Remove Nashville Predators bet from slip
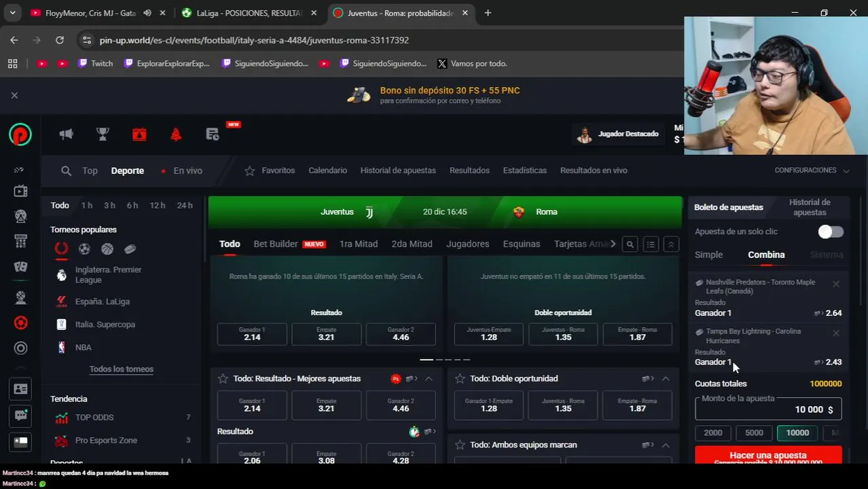This screenshot has width=868, height=489. pyautogui.click(x=836, y=284)
